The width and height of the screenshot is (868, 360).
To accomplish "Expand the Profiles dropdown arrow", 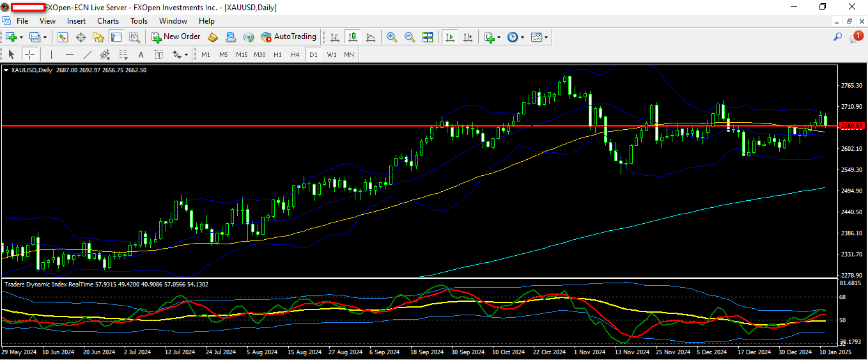I will point(45,37).
